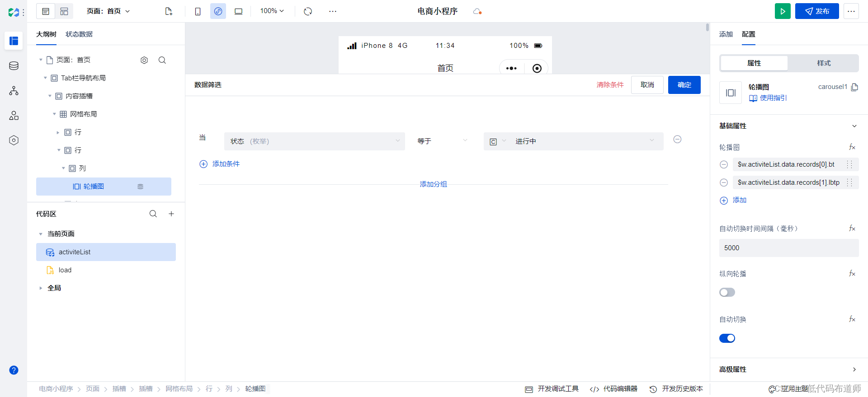Toggle the 自动切换 switch
This screenshot has width=868, height=397.
click(x=727, y=338)
